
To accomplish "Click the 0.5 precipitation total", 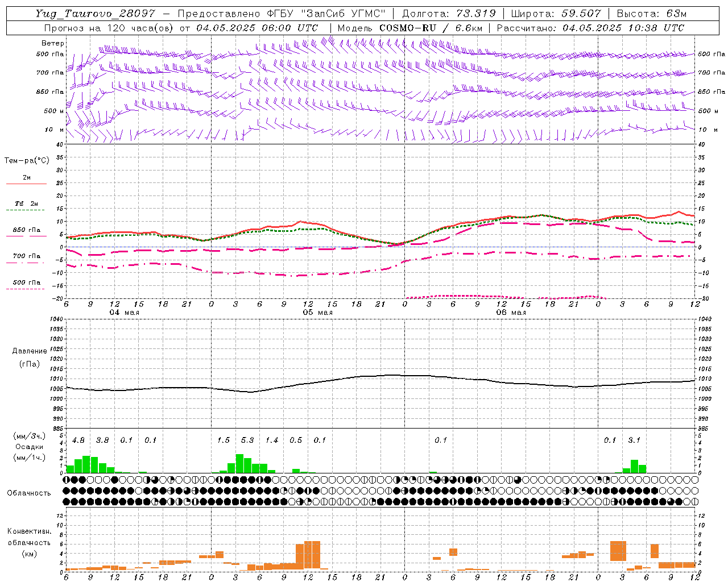I will click(x=296, y=440).
